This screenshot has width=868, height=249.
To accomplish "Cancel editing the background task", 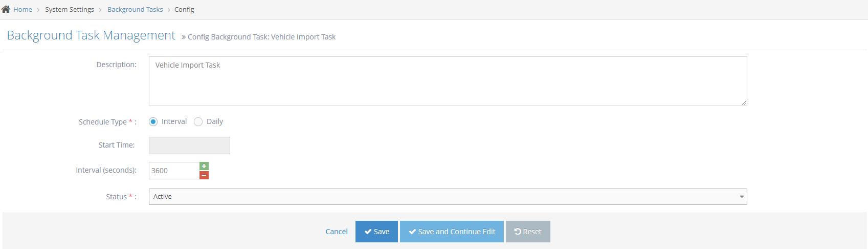I will point(337,232).
